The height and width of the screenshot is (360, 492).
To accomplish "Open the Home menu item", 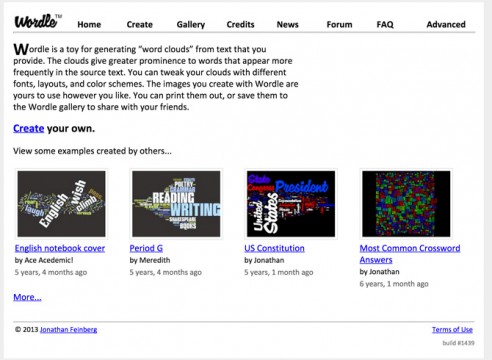I will [89, 24].
